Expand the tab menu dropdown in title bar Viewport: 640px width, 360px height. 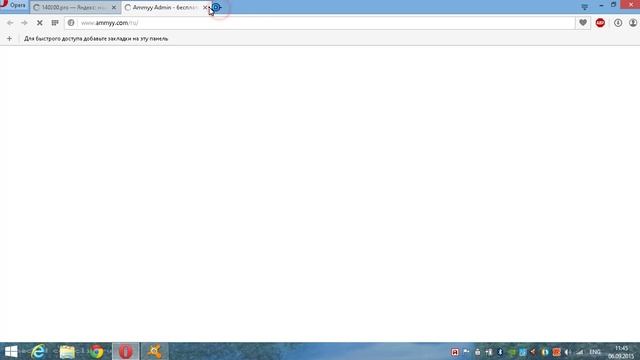(x=584, y=7)
